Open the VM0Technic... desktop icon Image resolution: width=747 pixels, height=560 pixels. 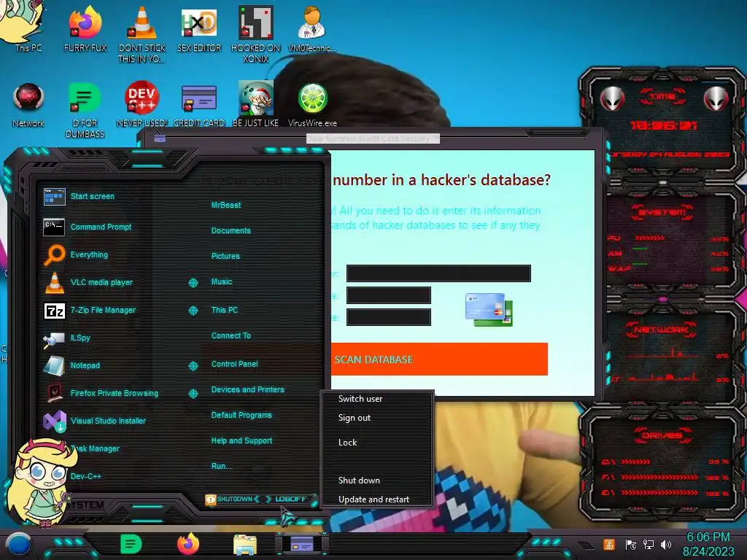(x=312, y=28)
